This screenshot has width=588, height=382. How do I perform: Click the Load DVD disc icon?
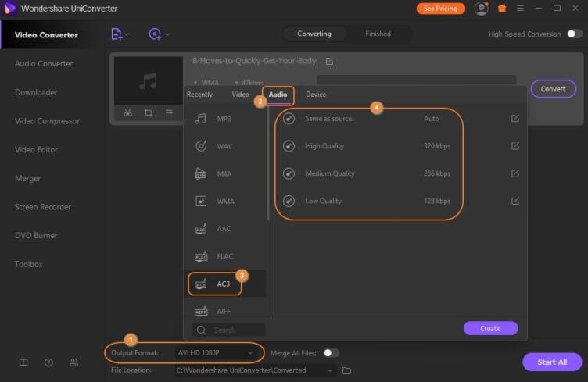(155, 34)
